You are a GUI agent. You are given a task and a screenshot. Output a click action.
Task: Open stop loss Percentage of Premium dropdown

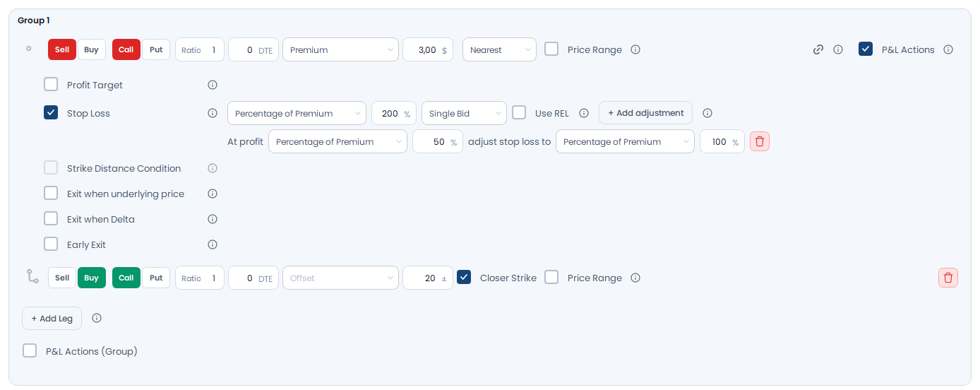pos(297,113)
